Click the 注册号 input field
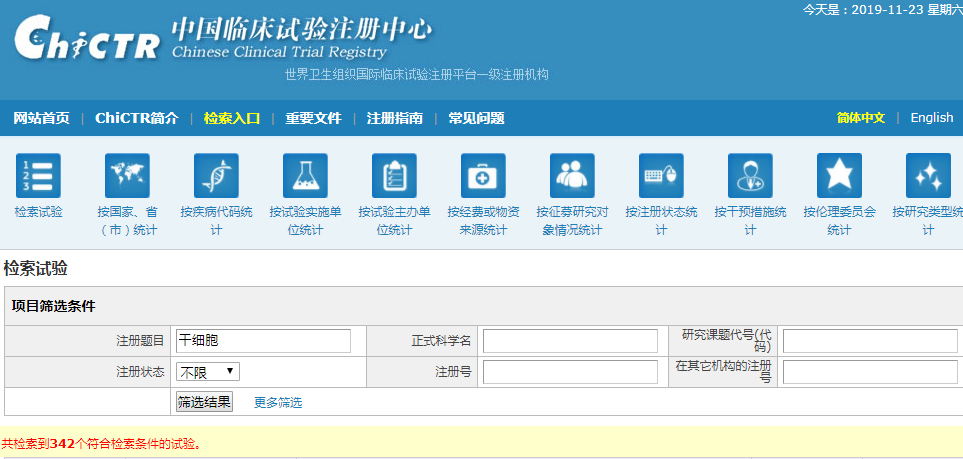The height and width of the screenshot is (459, 963). (x=570, y=372)
